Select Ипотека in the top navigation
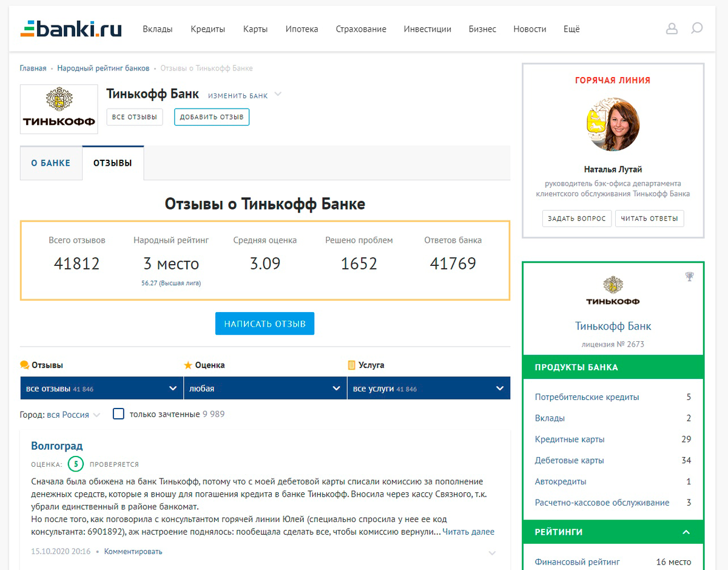This screenshot has height=570, width=728. 302,29
